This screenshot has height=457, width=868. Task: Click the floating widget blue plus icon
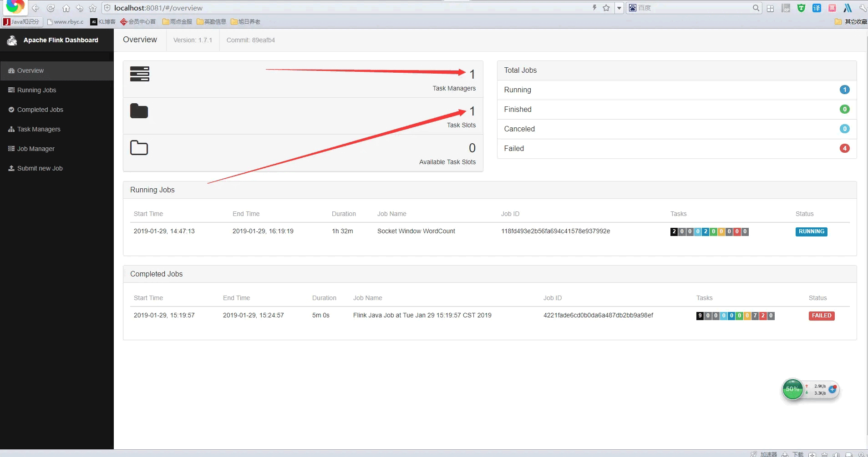pos(832,389)
